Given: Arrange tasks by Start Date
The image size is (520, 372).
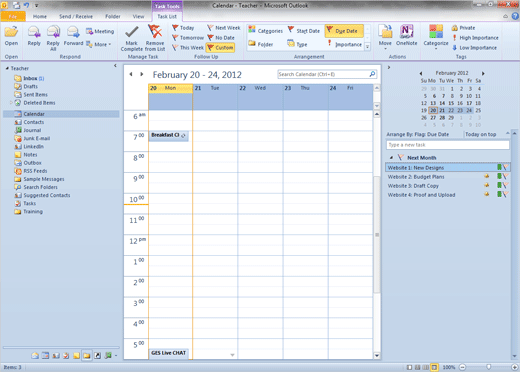Looking at the screenshot, I should 304,31.
